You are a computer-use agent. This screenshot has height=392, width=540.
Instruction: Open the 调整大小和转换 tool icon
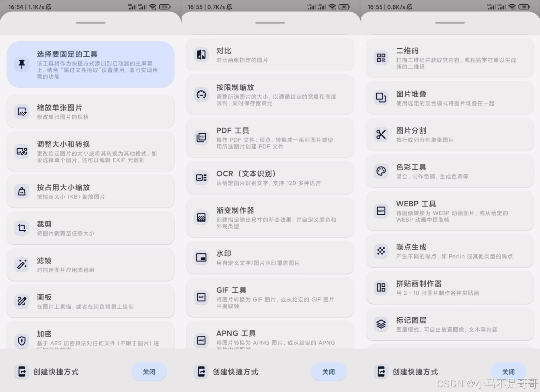click(22, 151)
